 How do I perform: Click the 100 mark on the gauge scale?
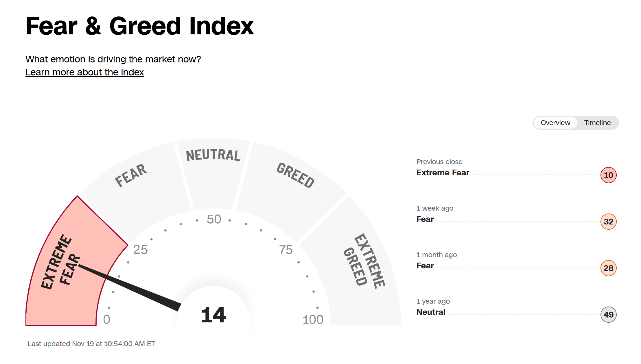[313, 320]
